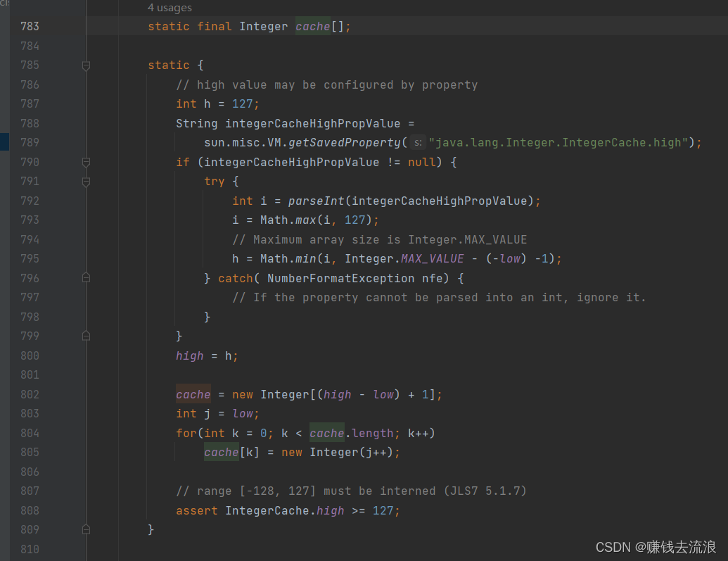Click the fold-end marker beside line 796
Viewport: 728px width, 561px height.
click(x=86, y=278)
